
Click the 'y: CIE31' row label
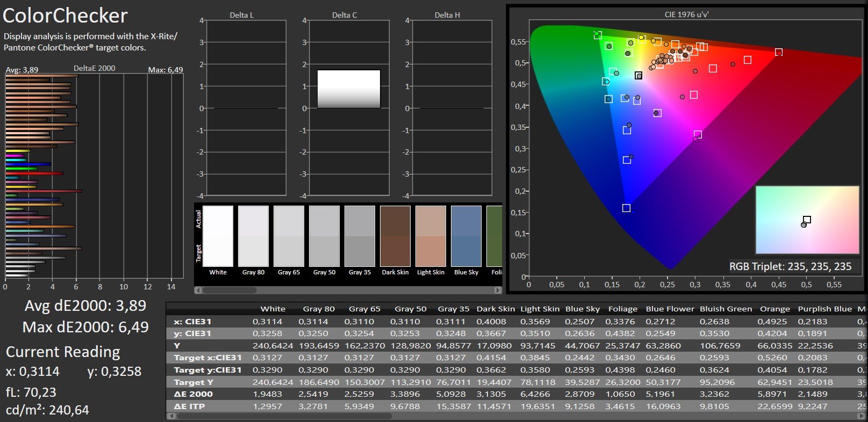tap(192, 333)
